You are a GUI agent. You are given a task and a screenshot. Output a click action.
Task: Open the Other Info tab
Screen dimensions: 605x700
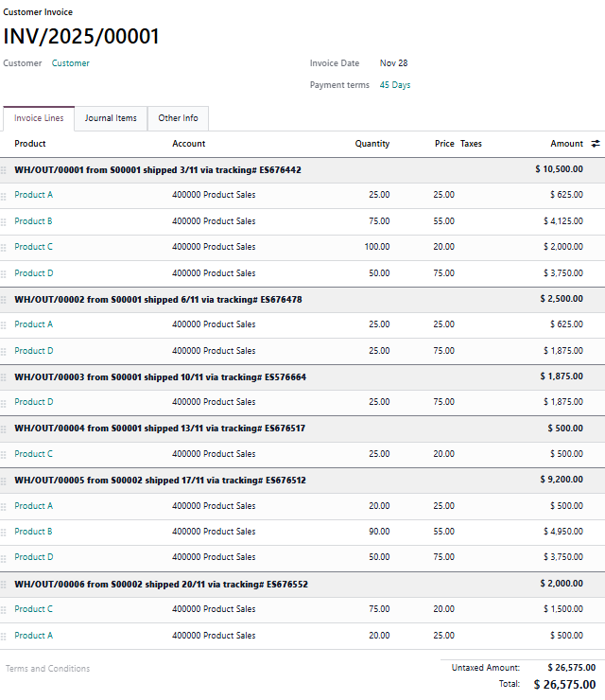click(178, 118)
